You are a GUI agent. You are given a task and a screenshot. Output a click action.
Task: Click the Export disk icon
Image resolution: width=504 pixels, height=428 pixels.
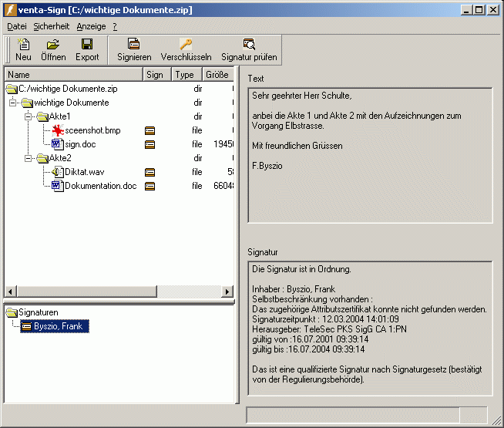[x=87, y=44]
